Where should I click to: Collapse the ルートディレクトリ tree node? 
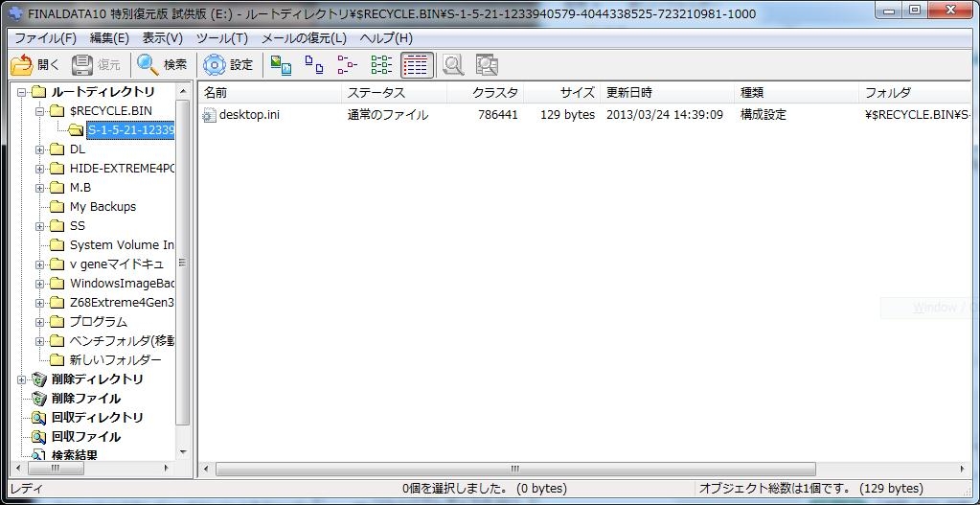[22, 93]
